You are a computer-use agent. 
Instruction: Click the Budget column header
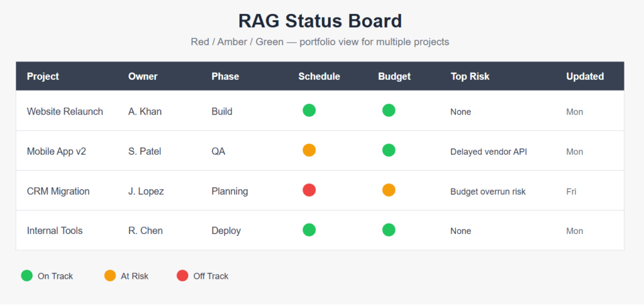click(x=394, y=77)
